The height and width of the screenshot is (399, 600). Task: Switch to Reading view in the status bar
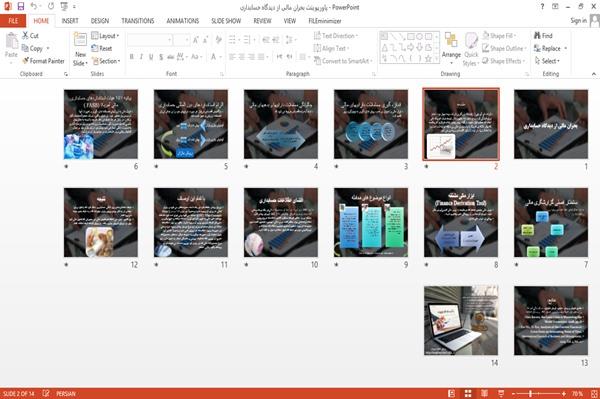(x=484, y=394)
